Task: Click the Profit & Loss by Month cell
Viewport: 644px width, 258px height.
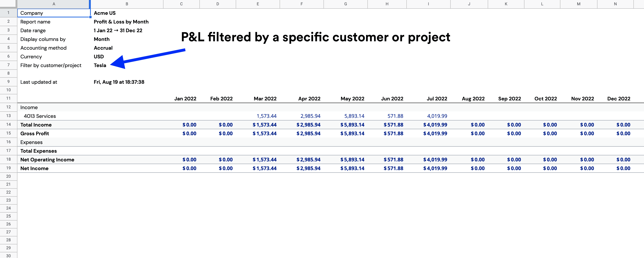Action: pos(121,22)
